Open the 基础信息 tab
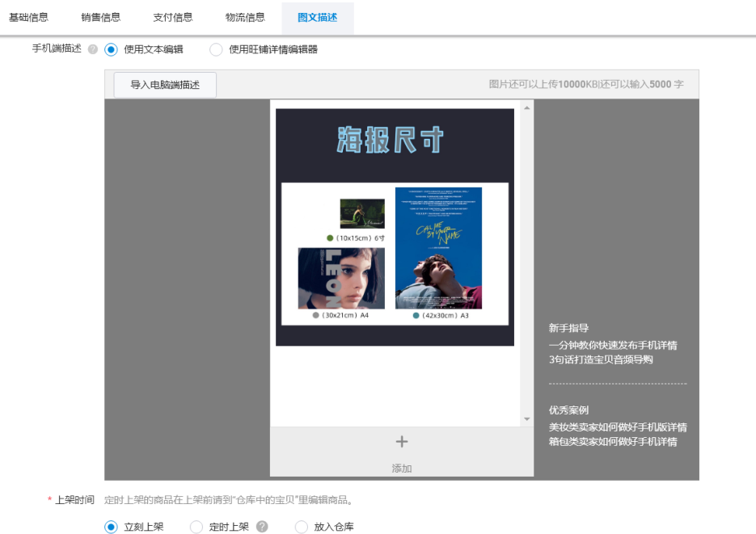The height and width of the screenshot is (534, 756). (x=28, y=18)
